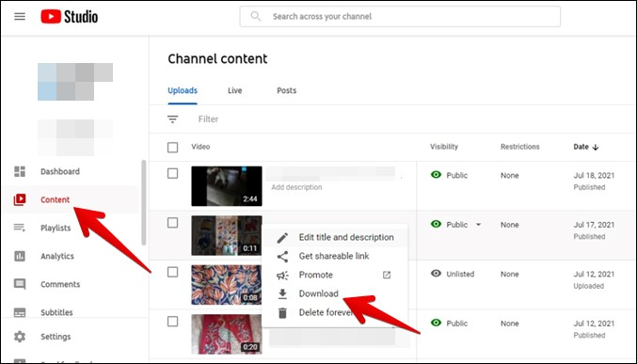This screenshot has height=364, width=637.
Task: Click the YouTube Studio logo
Action: pyautogui.click(x=69, y=17)
